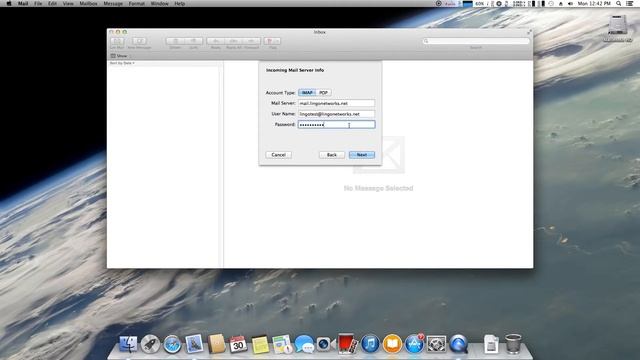Click the New Message compose icon
This screenshot has height=360, width=640.
coord(139,41)
